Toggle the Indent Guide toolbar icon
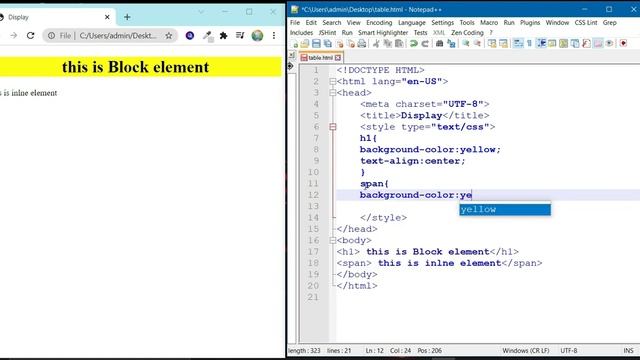 point(541,44)
